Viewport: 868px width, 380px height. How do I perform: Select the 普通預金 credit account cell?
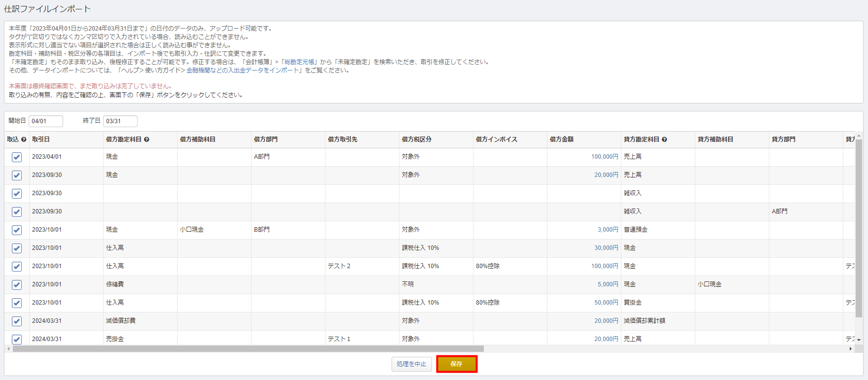pos(658,230)
